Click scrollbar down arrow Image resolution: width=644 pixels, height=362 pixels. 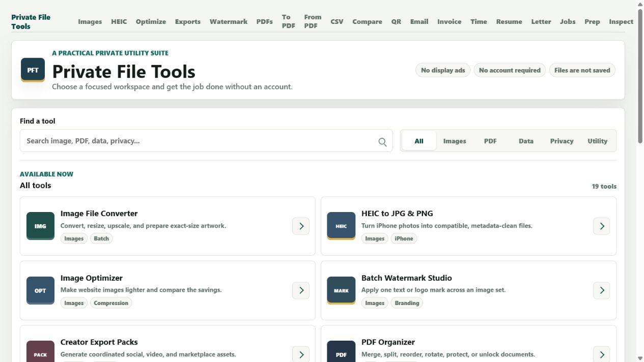click(640, 358)
